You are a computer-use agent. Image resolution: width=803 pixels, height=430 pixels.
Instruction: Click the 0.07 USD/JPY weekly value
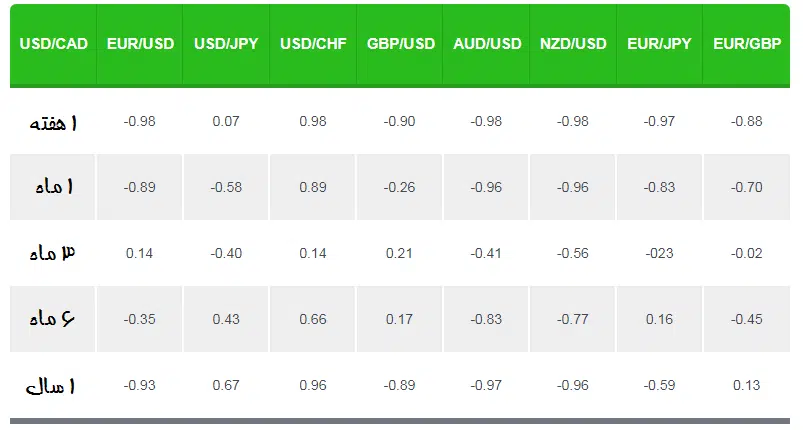(x=226, y=121)
